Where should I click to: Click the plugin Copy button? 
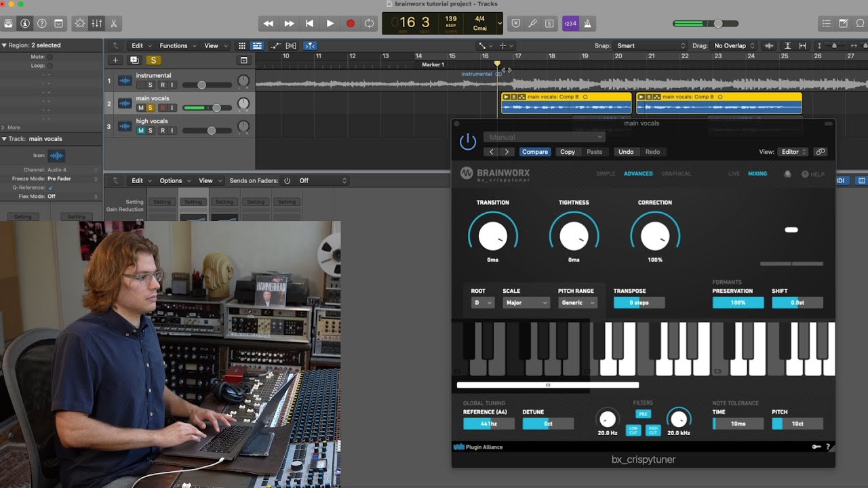click(568, 152)
